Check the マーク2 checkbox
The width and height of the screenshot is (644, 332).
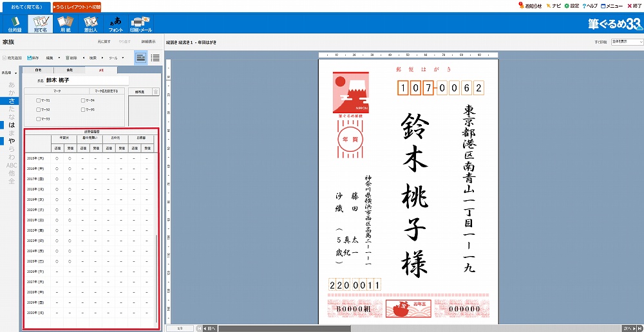pos(38,109)
